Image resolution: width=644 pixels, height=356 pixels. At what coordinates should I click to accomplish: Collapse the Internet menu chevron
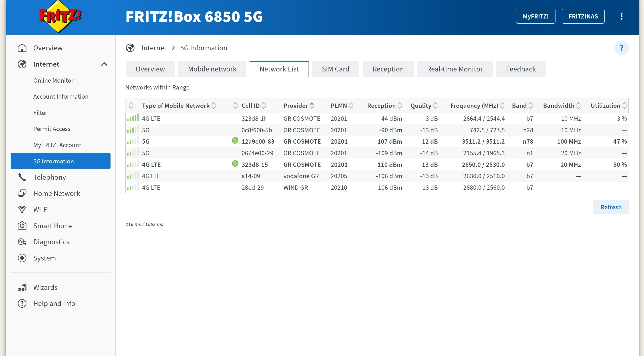click(x=104, y=64)
